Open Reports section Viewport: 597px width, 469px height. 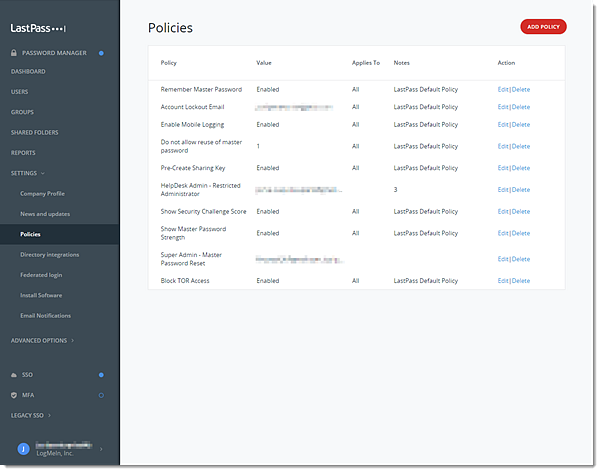tap(23, 153)
